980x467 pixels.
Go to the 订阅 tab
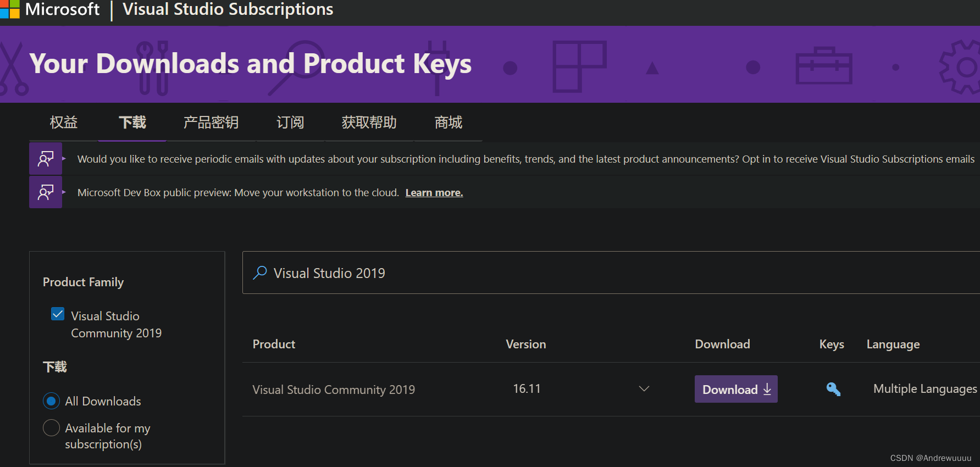point(290,122)
